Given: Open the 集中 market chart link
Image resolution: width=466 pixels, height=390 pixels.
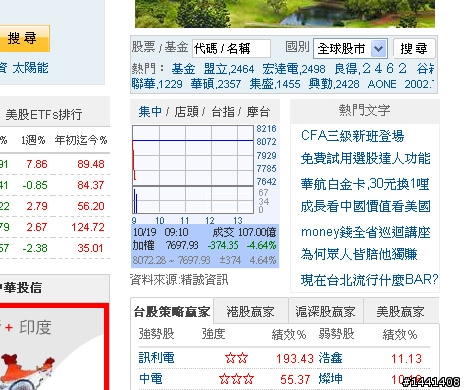Looking at the screenshot, I should [x=150, y=112].
